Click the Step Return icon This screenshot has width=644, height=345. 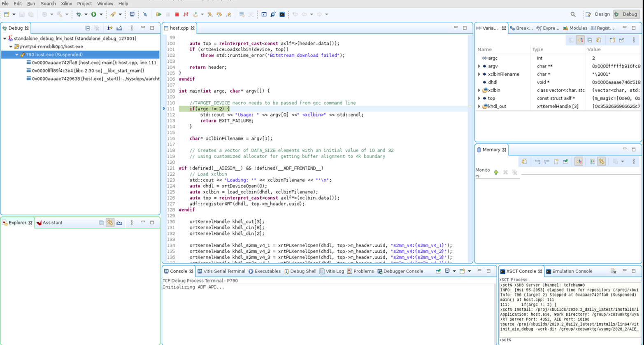pyautogui.click(x=228, y=14)
